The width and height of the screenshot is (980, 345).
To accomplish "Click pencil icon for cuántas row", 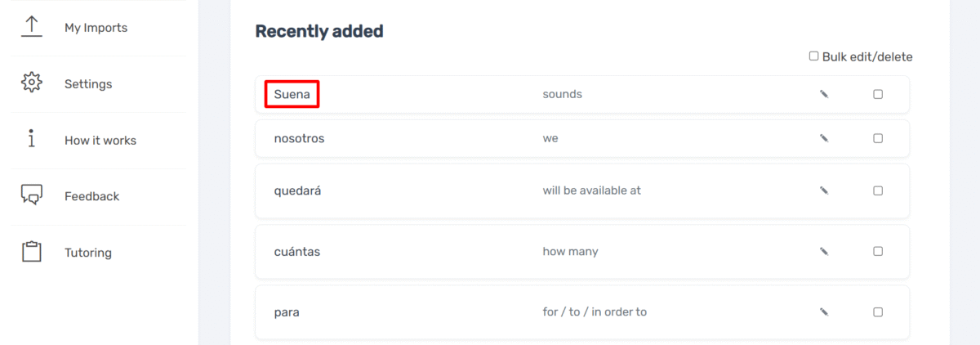I will pyautogui.click(x=824, y=251).
